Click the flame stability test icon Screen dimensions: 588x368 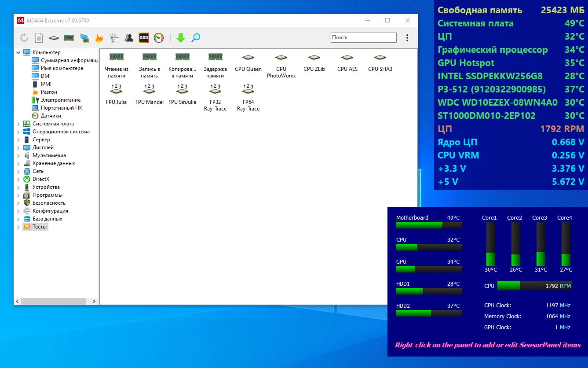[x=99, y=38]
